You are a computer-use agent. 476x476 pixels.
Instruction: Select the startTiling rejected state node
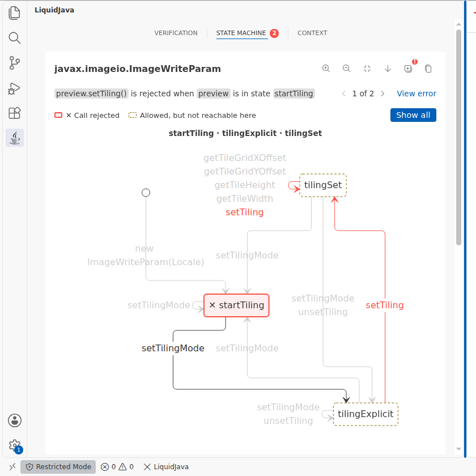[236, 305]
